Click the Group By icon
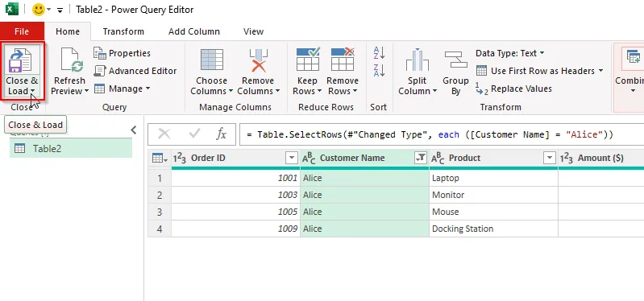Screen dimensions: 644x301 tap(456, 60)
